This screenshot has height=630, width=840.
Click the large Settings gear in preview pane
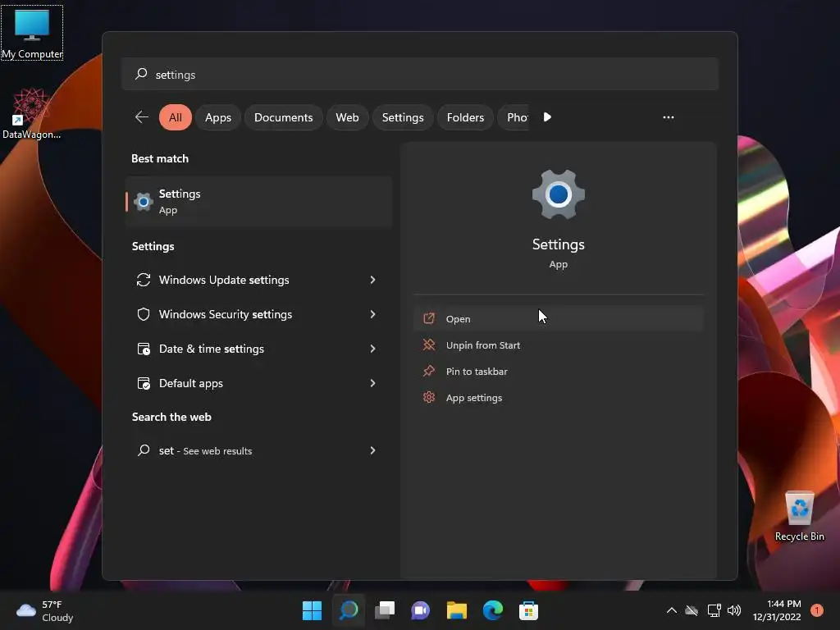558,194
